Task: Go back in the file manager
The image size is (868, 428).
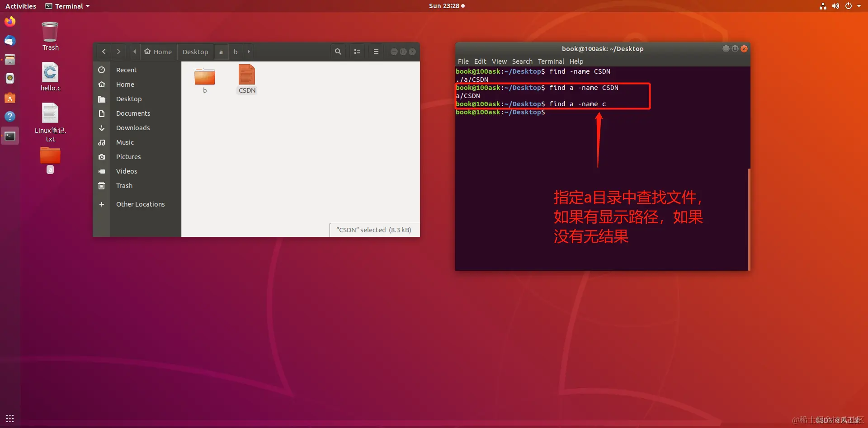Action: click(104, 52)
